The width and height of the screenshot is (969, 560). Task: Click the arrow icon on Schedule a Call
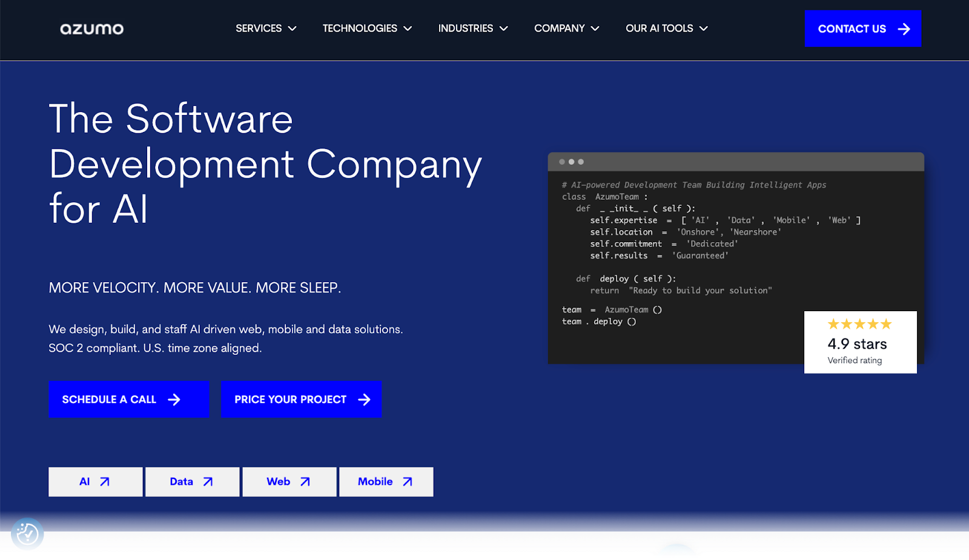pos(174,400)
